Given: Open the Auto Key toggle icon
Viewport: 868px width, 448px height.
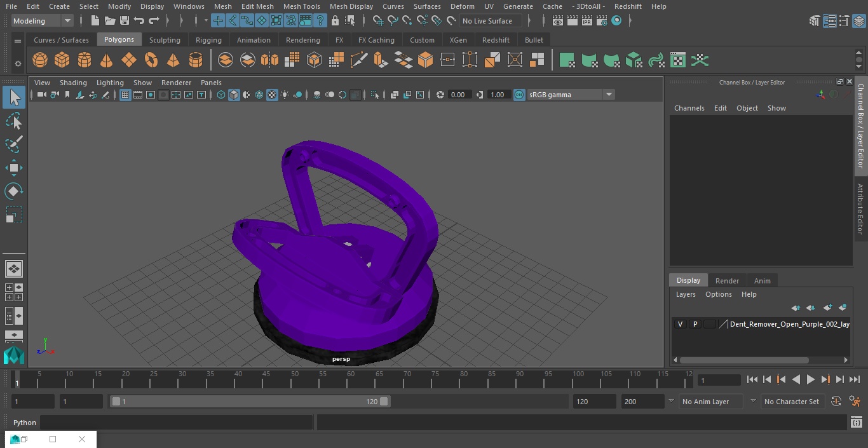Looking at the screenshot, I should (836, 402).
